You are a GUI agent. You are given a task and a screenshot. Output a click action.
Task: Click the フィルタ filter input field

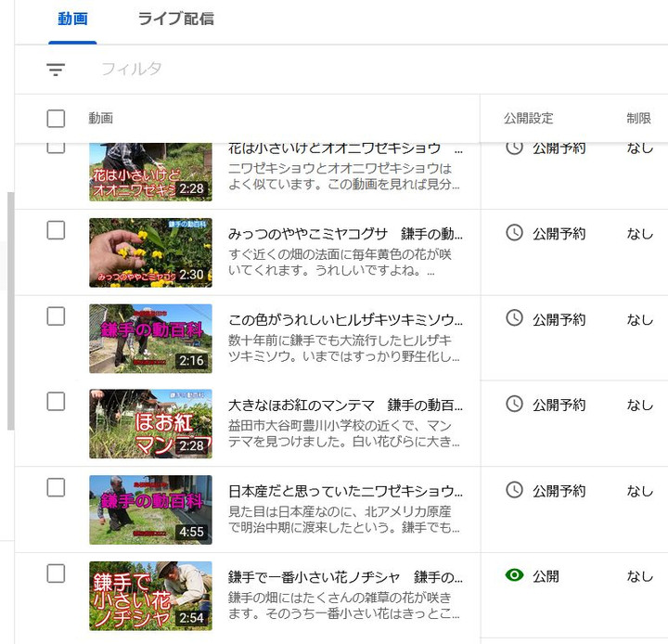point(278,70)
